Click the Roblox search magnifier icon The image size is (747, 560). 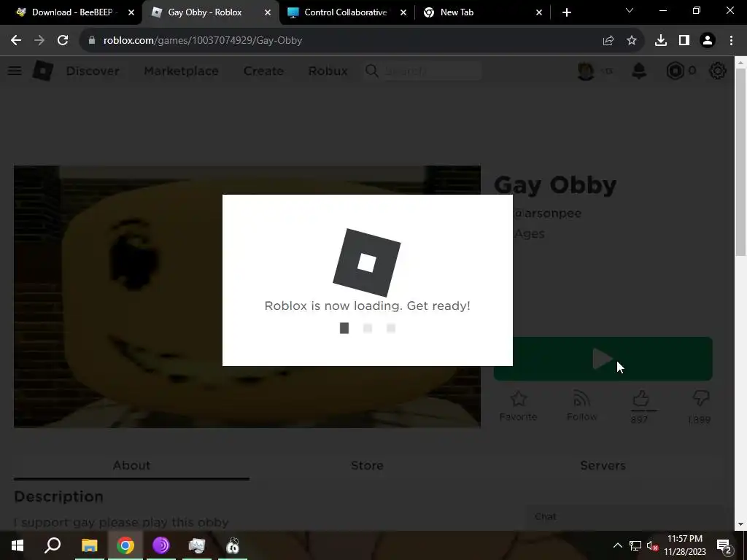(x=371, y=71)
